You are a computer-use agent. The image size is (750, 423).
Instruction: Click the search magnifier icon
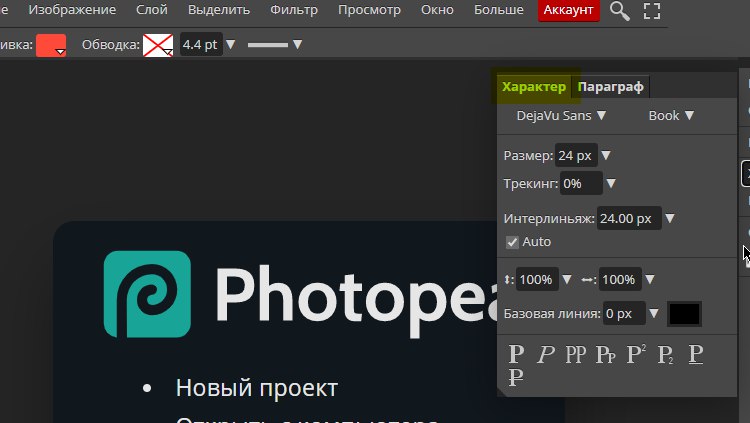(619, 11)
